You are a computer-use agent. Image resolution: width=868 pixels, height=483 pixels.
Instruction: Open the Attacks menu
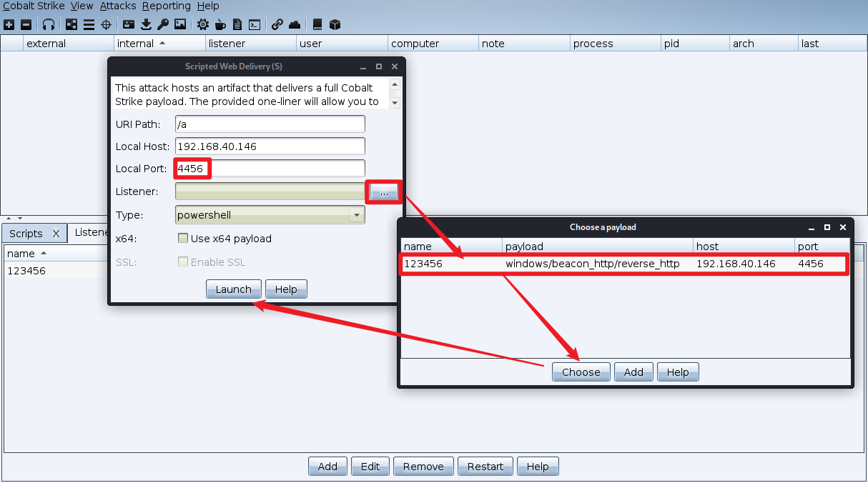coord(118,6)
